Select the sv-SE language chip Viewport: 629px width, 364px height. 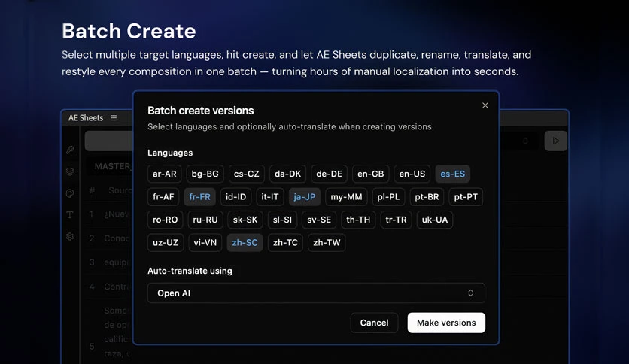(x=319, y=220)
